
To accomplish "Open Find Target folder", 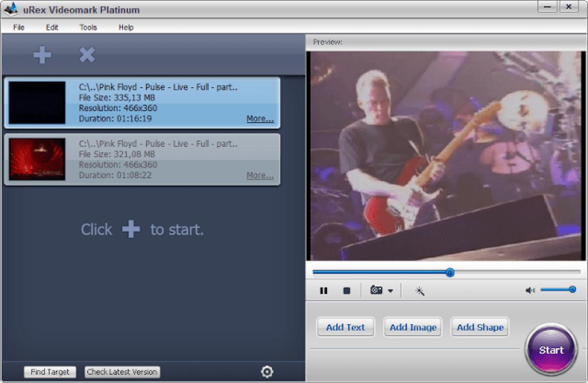I will [49, 372].
